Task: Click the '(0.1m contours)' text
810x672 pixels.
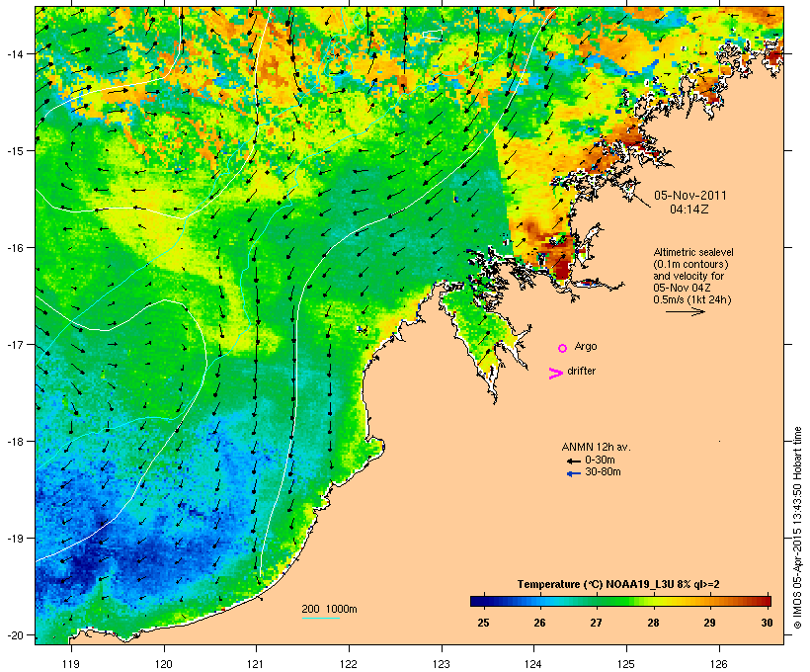Action: pyautogui.click(x=690, y=264)
